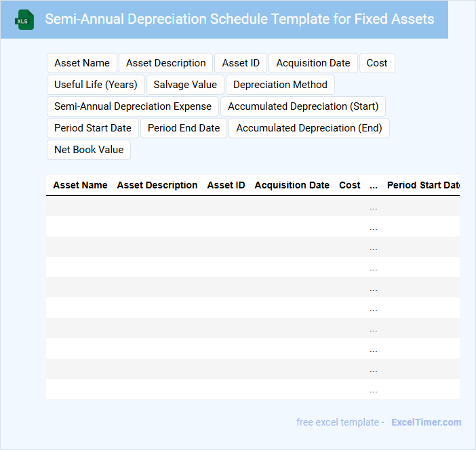Select the Asset Name tag
The image size is (476, 450).
(82, 63)
